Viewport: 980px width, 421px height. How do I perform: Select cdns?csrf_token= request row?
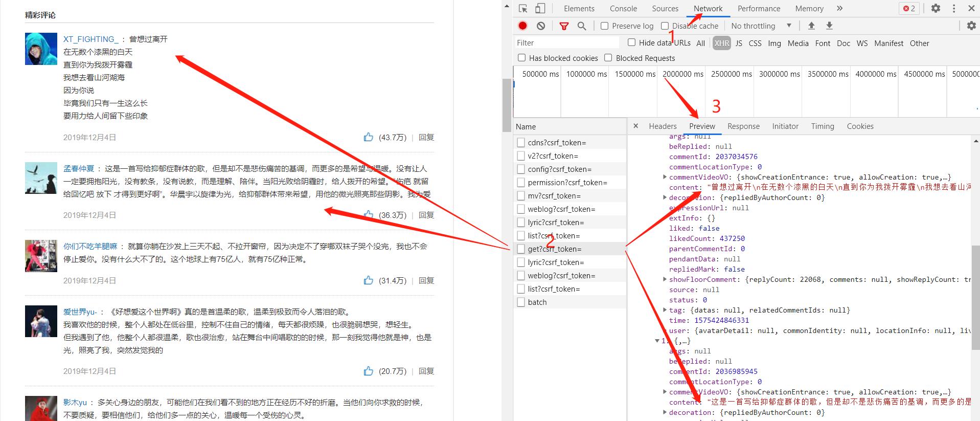(570, 142)
